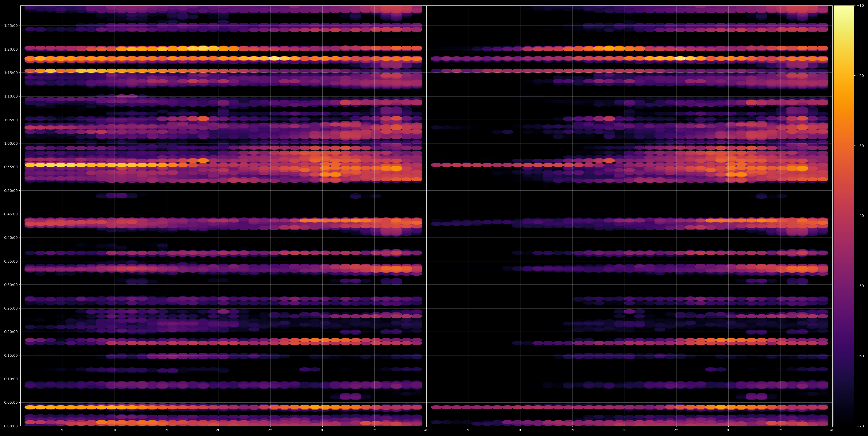
Task: Click the y-axis label "0:30:00"
Action: pos(11,284)
